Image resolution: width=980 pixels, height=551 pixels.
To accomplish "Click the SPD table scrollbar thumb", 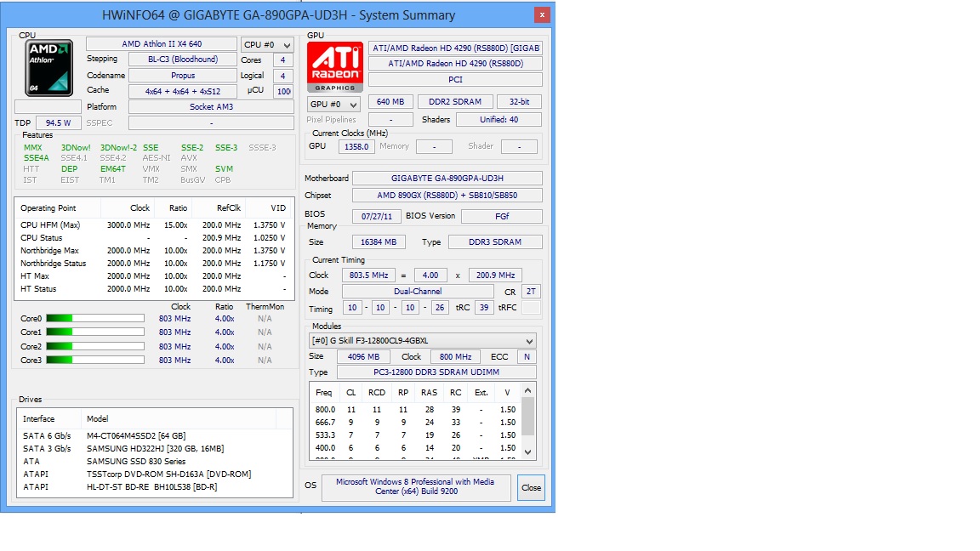I will click(x=527, y=416).
